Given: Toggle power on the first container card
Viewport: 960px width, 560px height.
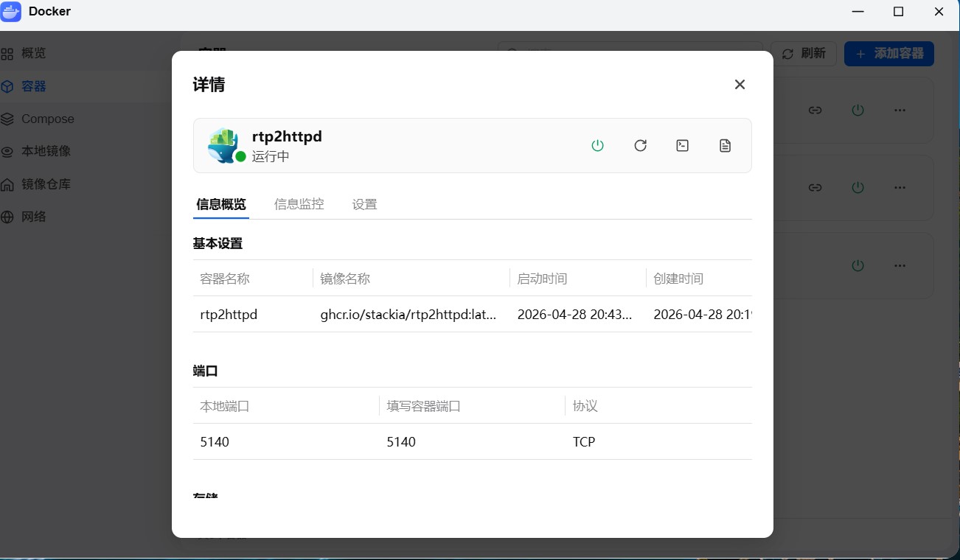Looking at the screenshot, I should point(858,110).
